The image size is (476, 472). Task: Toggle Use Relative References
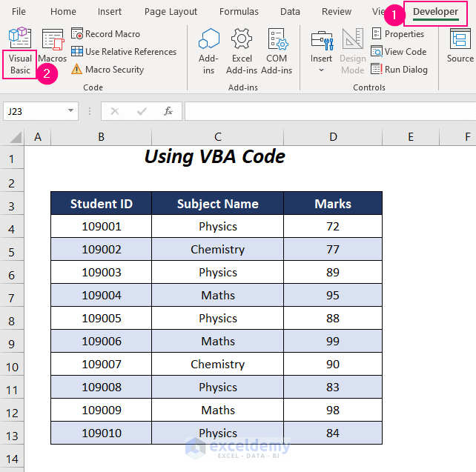coord(124,52)
